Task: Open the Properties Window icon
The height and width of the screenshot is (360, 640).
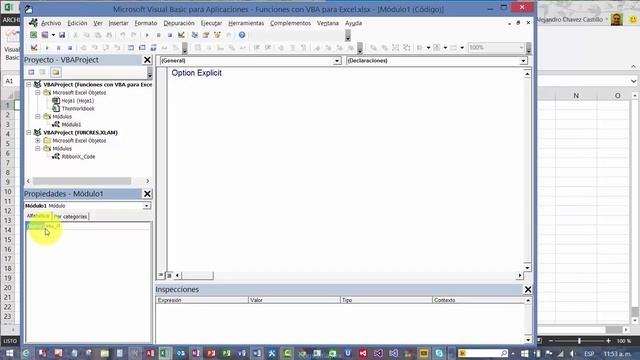Action: pyautogui.click(x=206, y=35)
